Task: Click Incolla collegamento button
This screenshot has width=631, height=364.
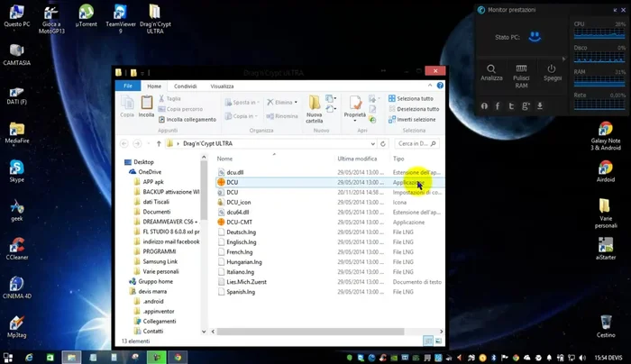Action: pyautogui.click(x=187, y=120)
